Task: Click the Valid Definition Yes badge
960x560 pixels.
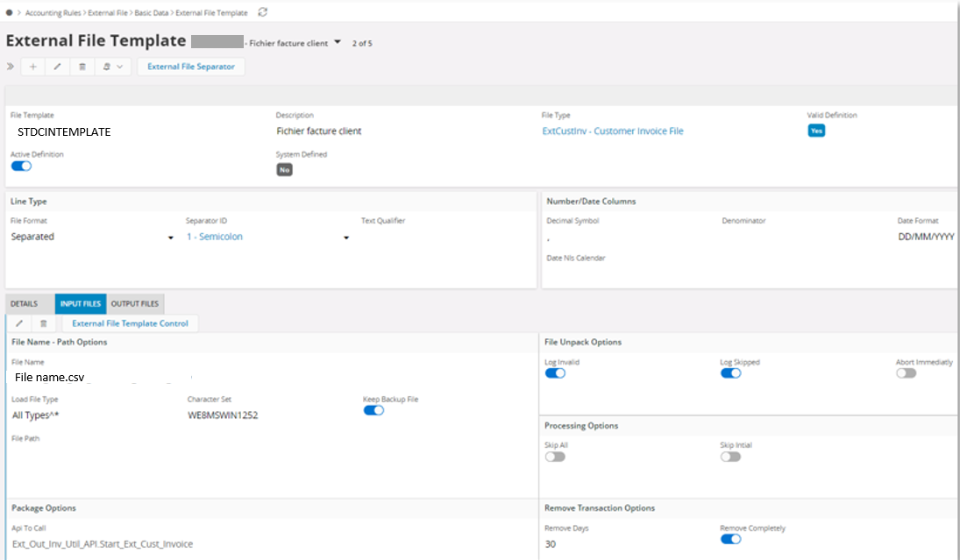Action: pos(816,131)
